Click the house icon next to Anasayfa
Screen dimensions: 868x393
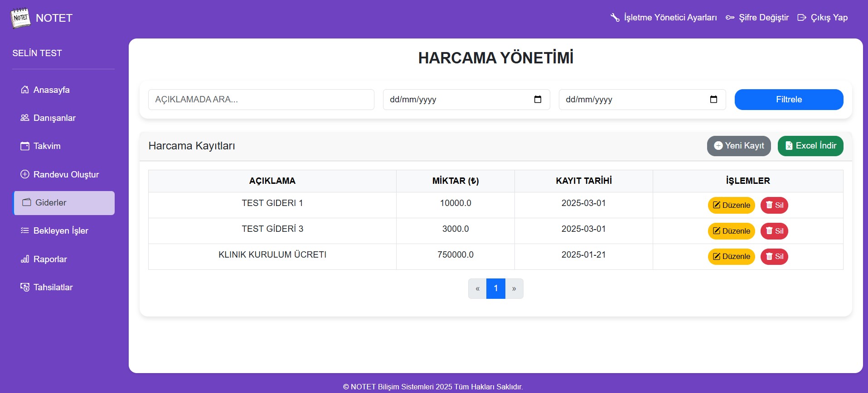pyautogui.click(x=25, y=90)
